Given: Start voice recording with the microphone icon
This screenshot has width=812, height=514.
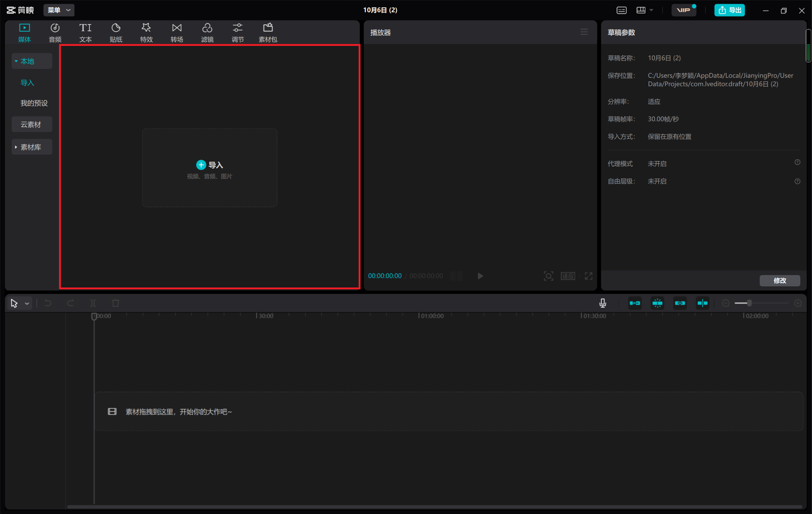Looking at the screenshot, I should [603, 303].
